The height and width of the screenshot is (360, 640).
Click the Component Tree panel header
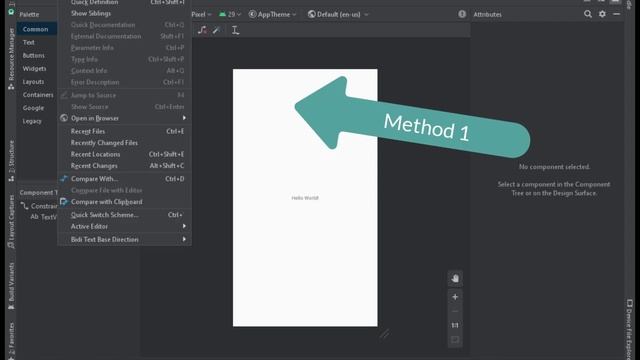point(38,193)
